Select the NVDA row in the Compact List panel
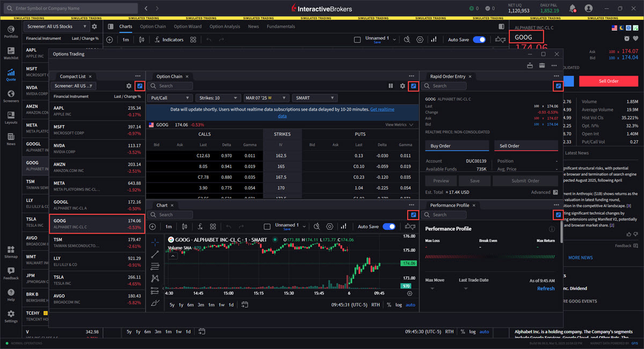 click(x=97, y=149)
